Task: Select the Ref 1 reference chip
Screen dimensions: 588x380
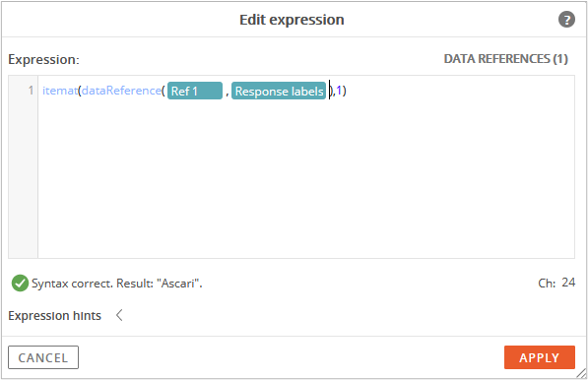Action: [195, 92]
